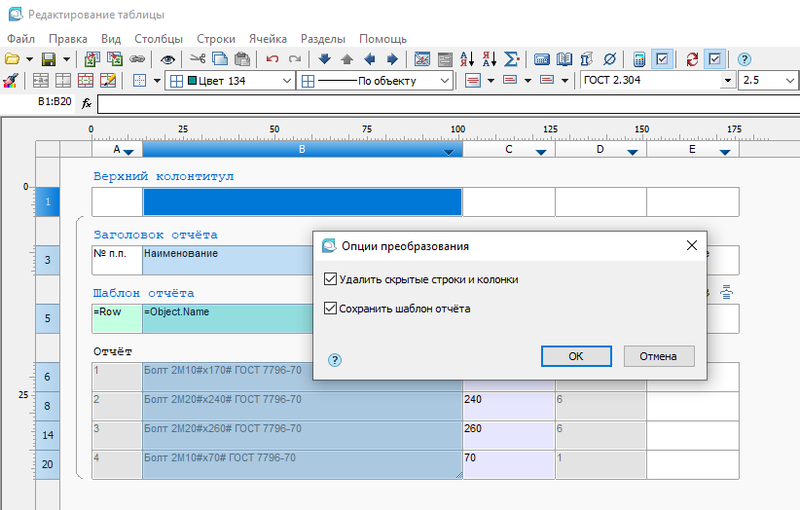Open column D filter arrow
The image size is (800, 510).
click(632, 152)
